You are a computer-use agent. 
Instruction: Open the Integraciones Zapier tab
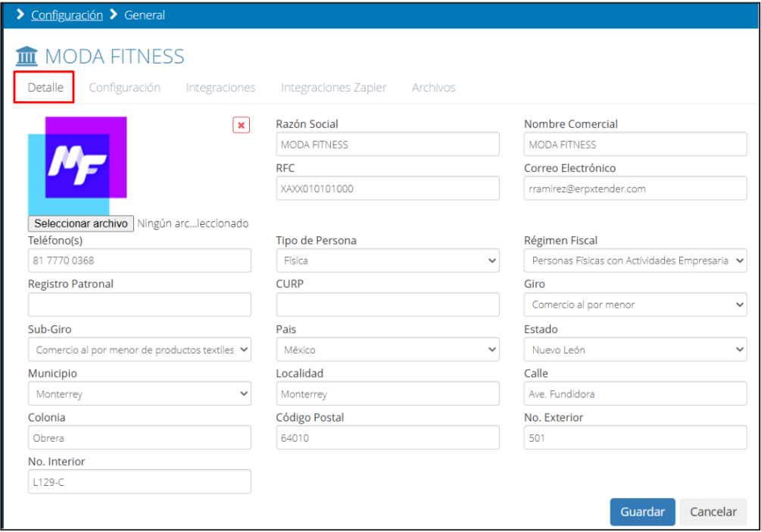pos(334,87)
